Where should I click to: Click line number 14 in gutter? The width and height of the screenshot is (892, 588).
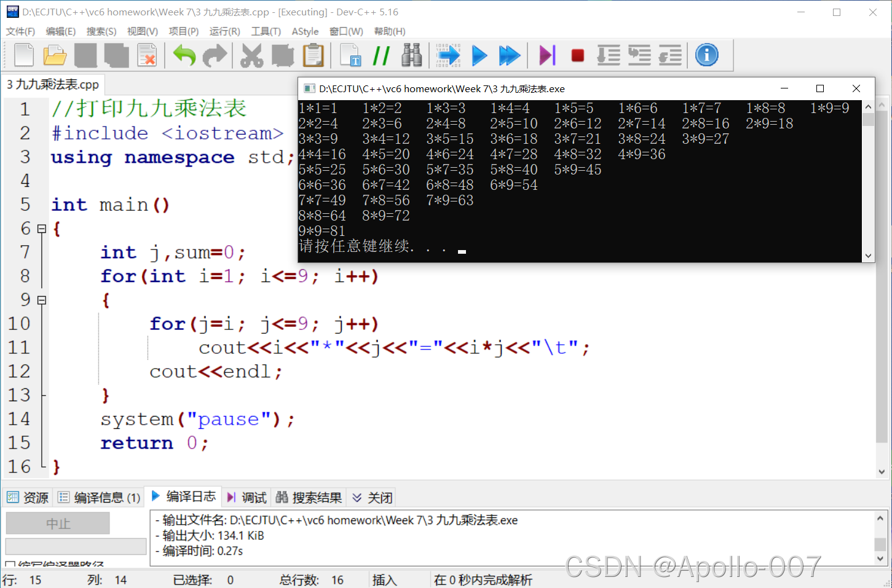coord(19,419)
